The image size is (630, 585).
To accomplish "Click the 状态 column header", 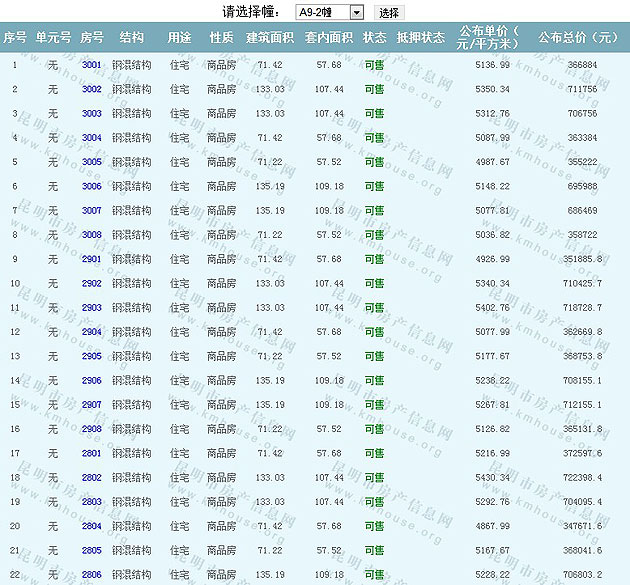I will (x=374, y=38).
